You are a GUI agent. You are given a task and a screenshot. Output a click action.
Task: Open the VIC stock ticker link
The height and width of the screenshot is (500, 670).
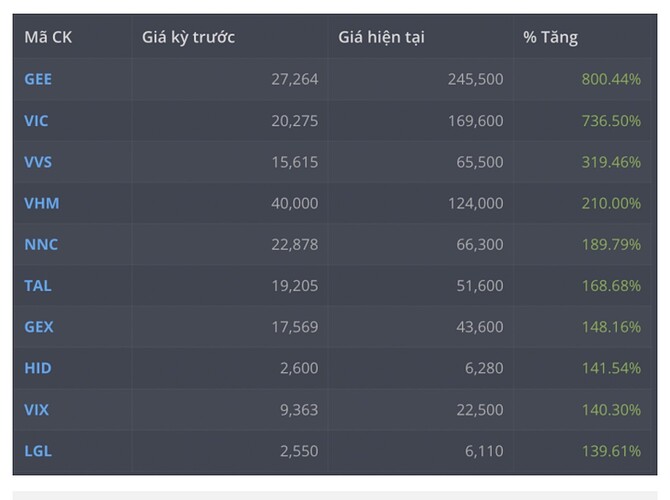36,121
